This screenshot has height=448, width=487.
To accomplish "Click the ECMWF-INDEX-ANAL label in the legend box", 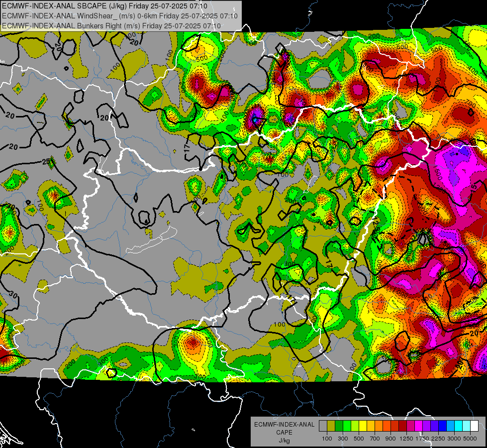I will [x=285, y=425].
